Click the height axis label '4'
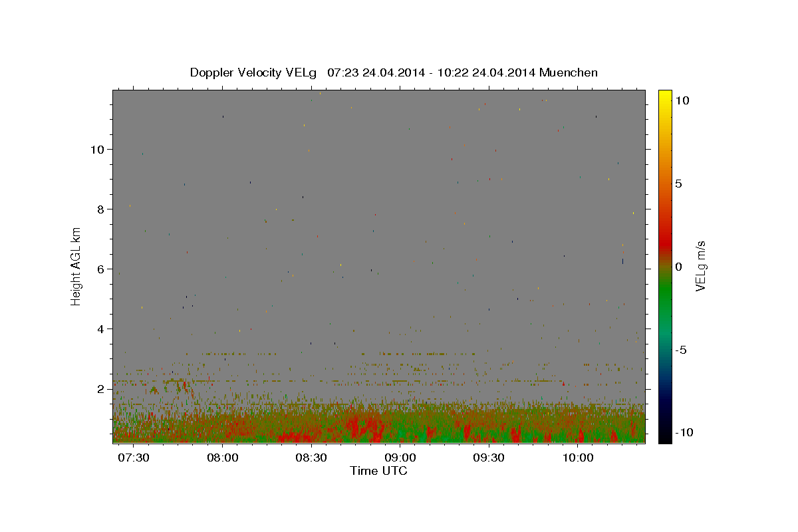 [101, 329]
